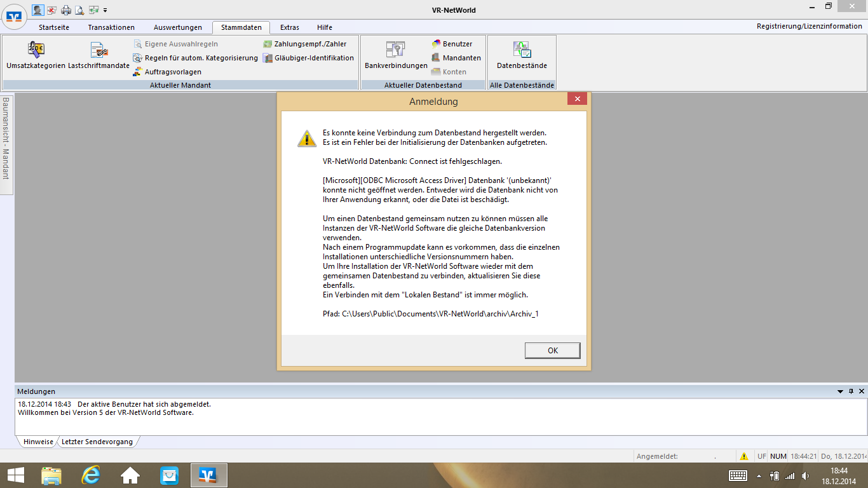Click the status bar warning triangle icon

743,456
